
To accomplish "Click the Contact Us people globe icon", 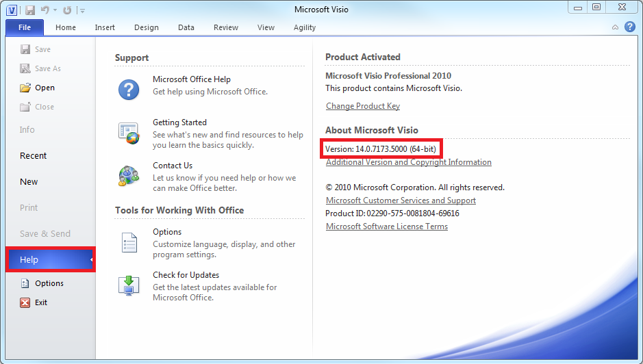I will 129,176.
